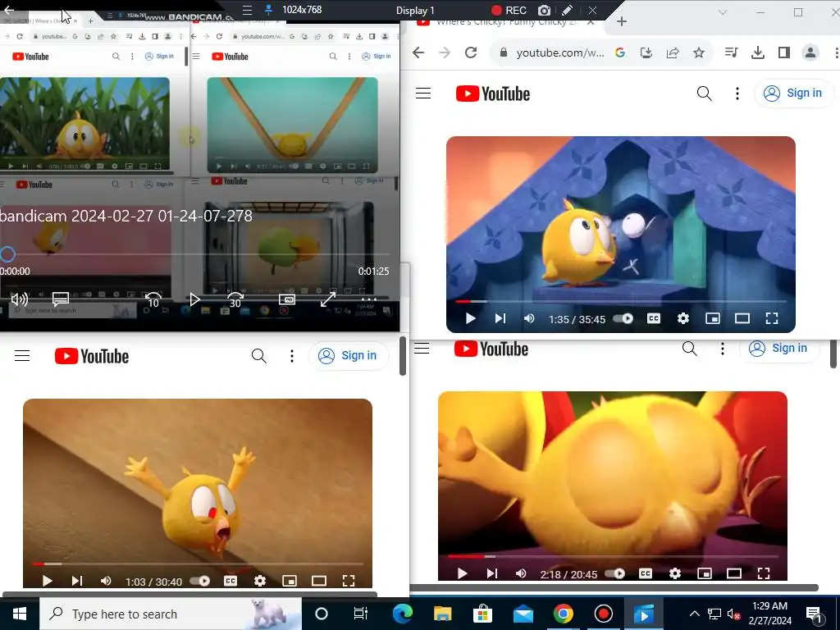Make the 1:35 / 35:45 video fullscreen
The height and width of the screenshot is (630, 840).
(771, 319)
